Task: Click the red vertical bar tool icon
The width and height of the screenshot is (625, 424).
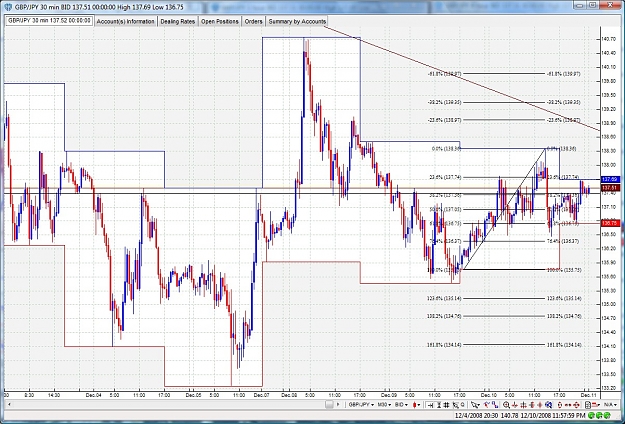Action: click(532, 405)
